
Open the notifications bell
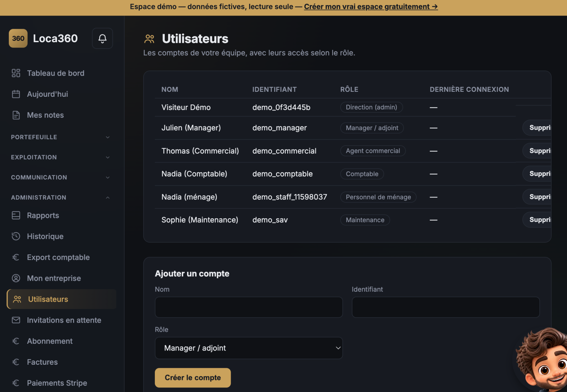102,38
